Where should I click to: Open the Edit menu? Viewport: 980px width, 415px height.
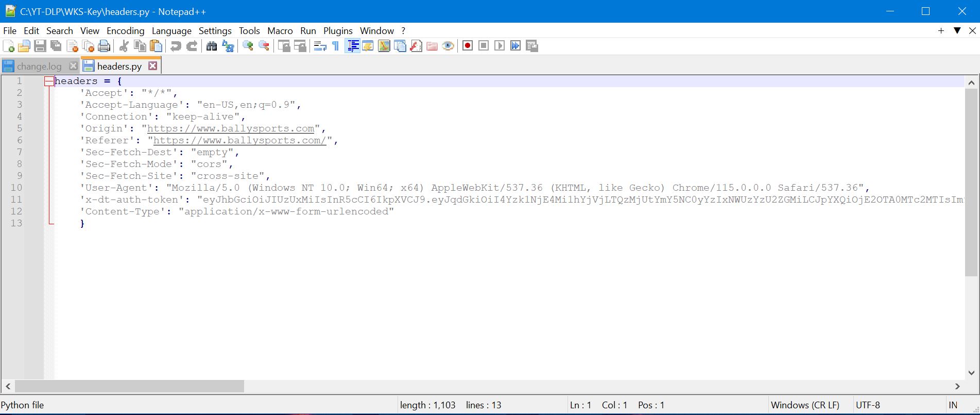coord(31,31)
